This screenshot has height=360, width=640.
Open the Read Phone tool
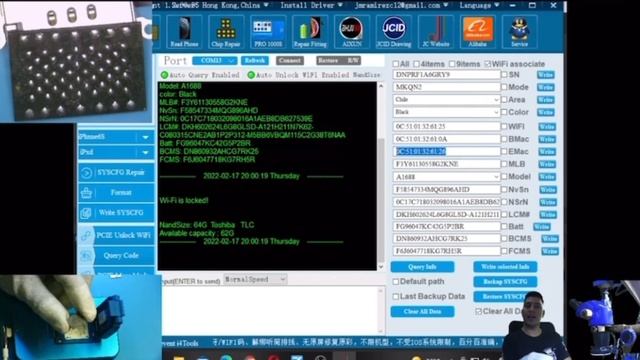tap(184, 32)
